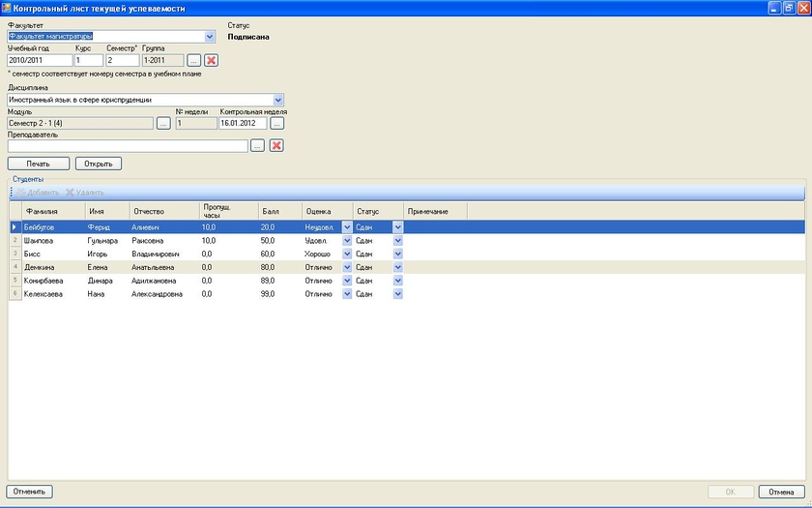Sort by the Фамилия column header
Viewport: 812px width, 508px height.
pyautogui.click(x=43, y=211)
